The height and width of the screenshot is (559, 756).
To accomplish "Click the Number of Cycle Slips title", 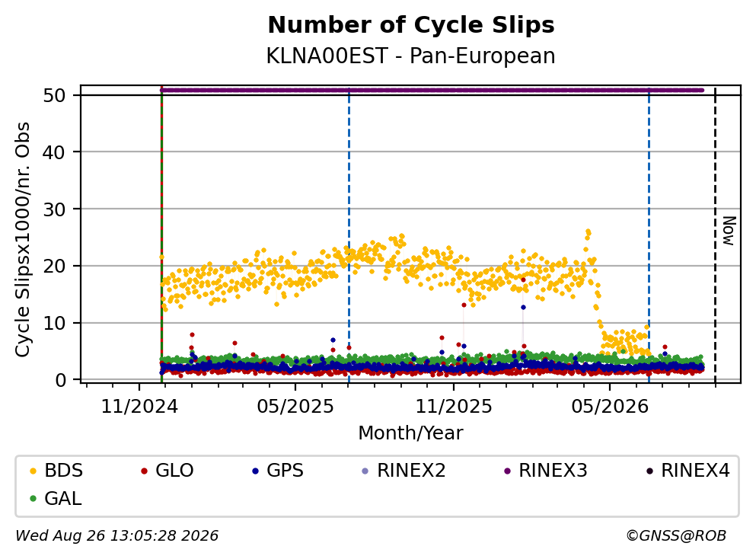I will tap(411, 25).
